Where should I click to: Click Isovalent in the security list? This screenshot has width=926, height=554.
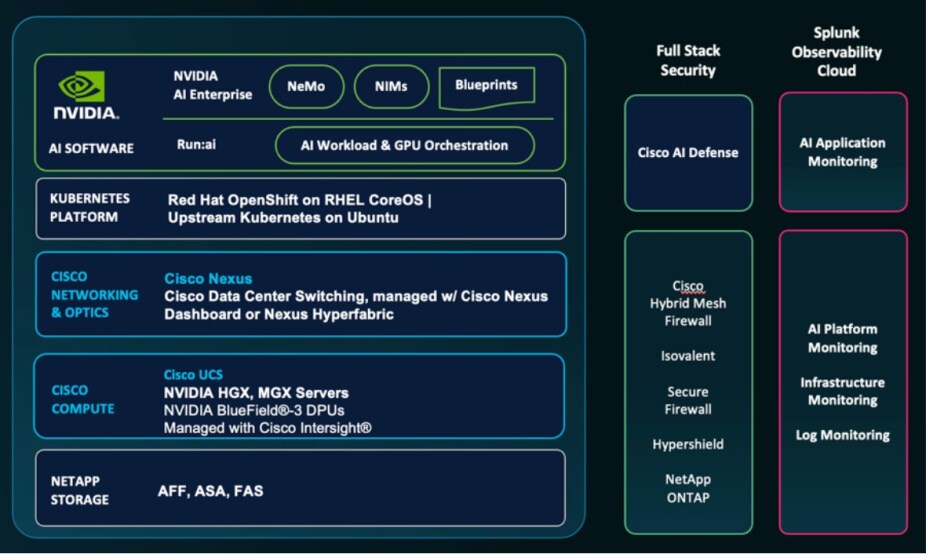tap(688, 356)
